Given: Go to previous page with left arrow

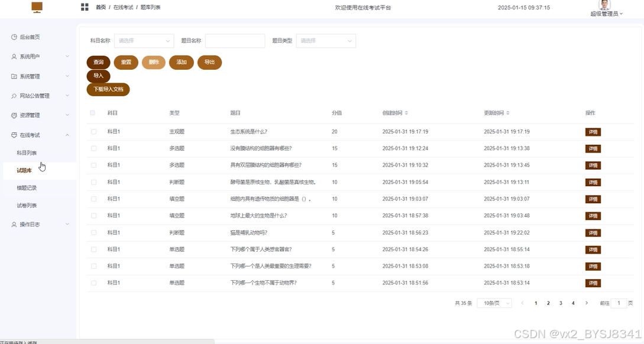Looking at the screenshot, I should pyautogui.click(x=522, y=303).
